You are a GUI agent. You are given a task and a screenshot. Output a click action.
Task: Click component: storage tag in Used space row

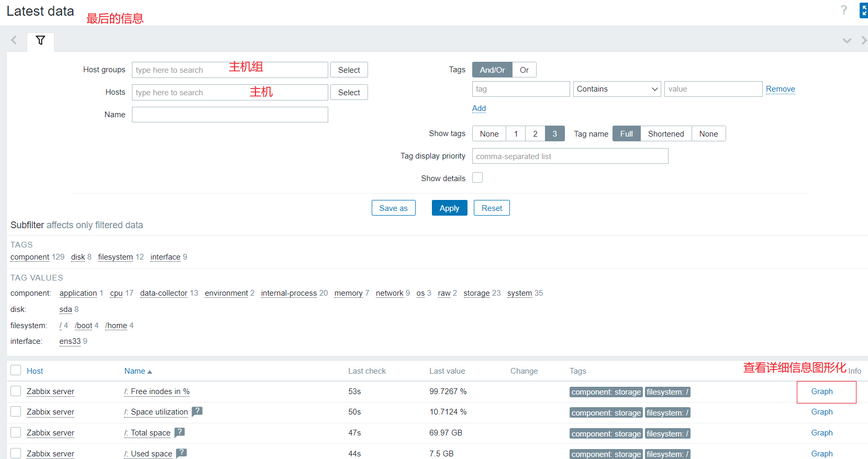coord(606,454)
